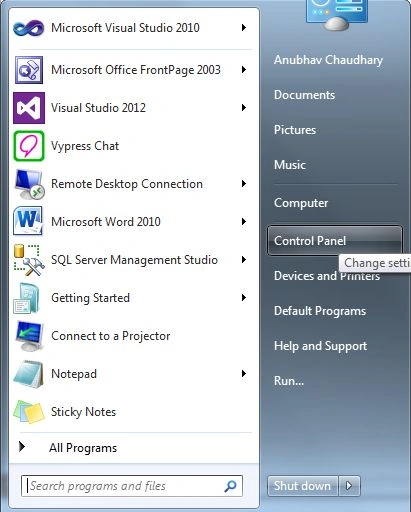Open Help and Support
This screenshot has height=512, width=411.
[320, 346]
